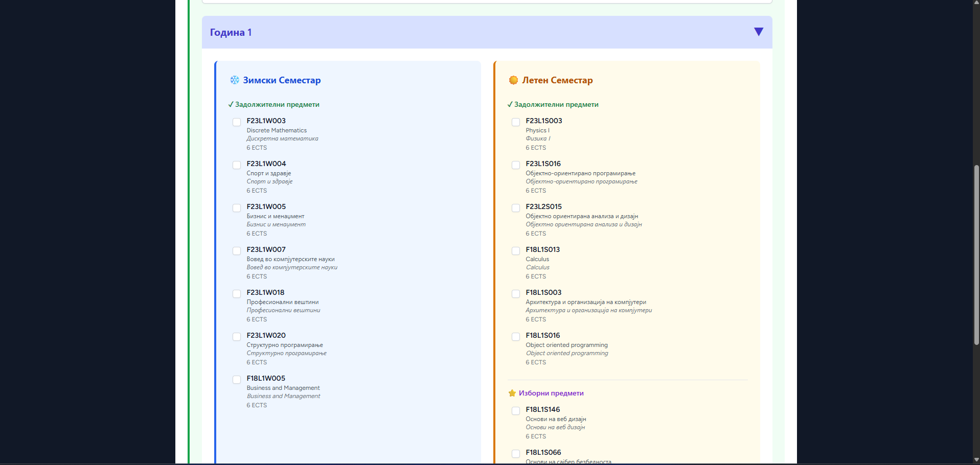This screenshot has width=980, height=465.
Task: Check the F23L1W003 Discrete Mathematics checkbox
Action: pos(237,122)
